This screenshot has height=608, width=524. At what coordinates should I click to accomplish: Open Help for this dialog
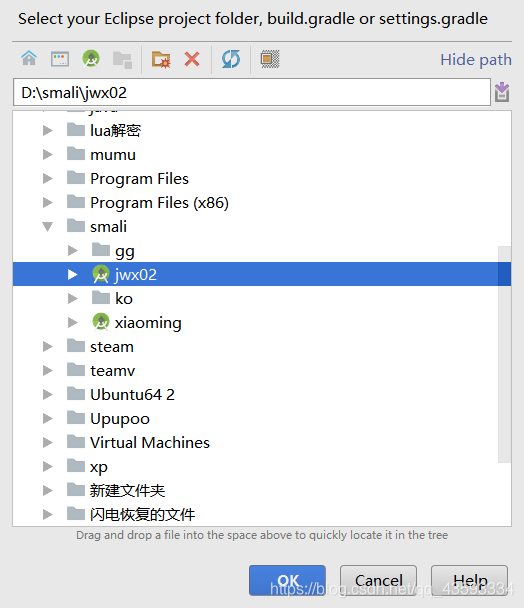pos(470,580)
